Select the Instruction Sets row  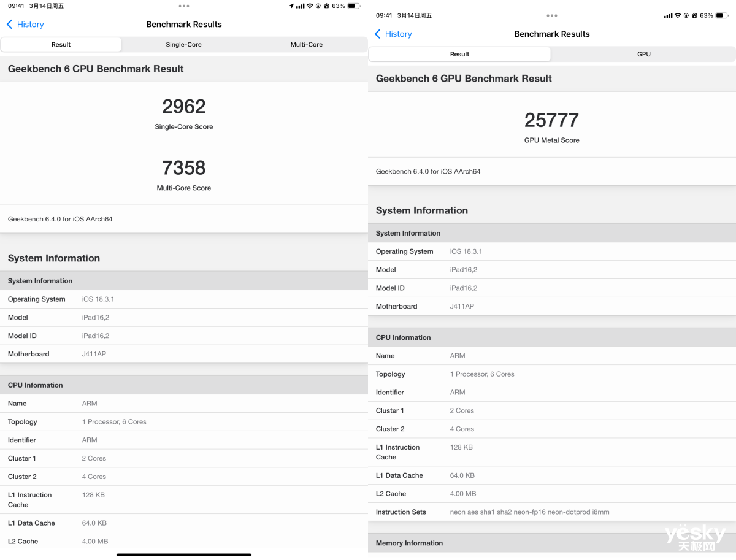(x=552, y=512)
